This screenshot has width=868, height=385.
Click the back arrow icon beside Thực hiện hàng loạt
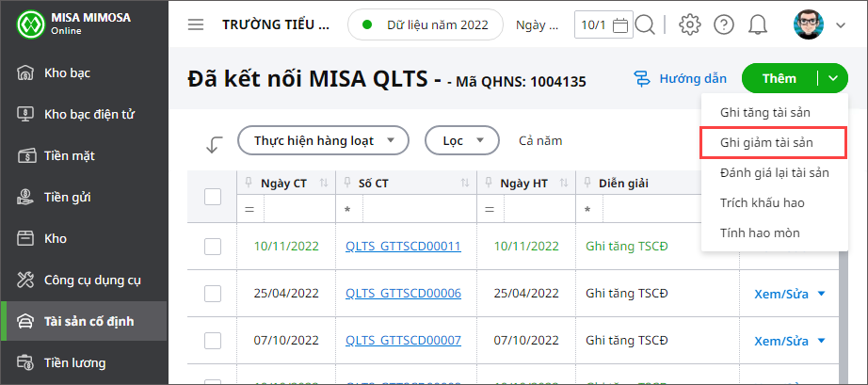pyautogui.click(x=214, y=144)
